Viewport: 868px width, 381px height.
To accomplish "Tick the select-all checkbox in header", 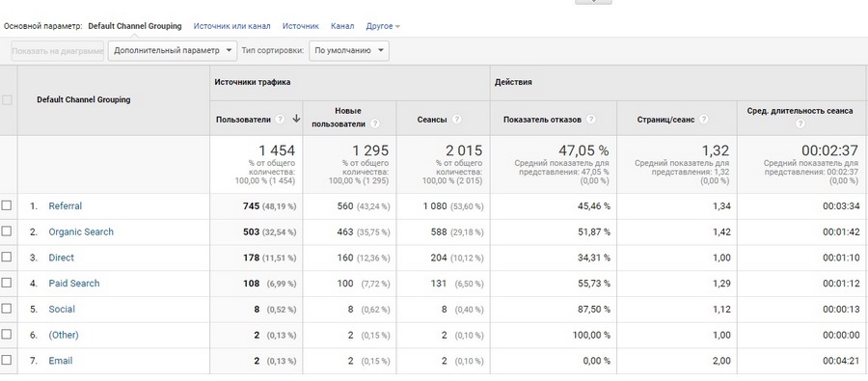I will (x=7, y=100).
